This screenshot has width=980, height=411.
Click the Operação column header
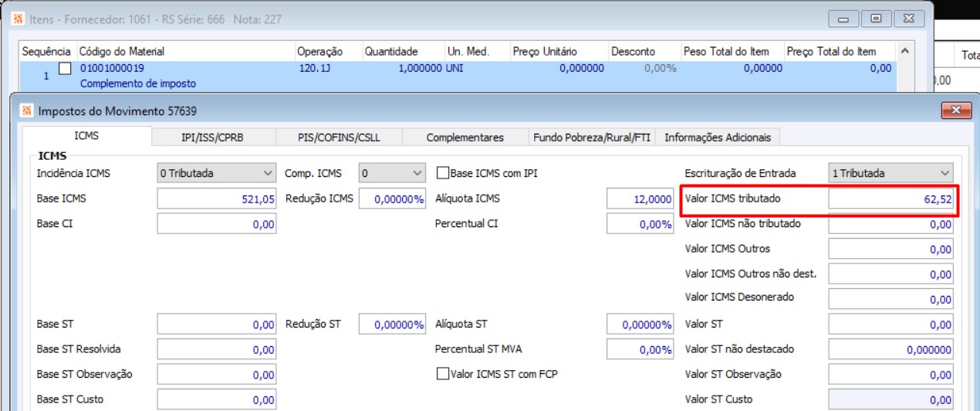pos(329,52)
